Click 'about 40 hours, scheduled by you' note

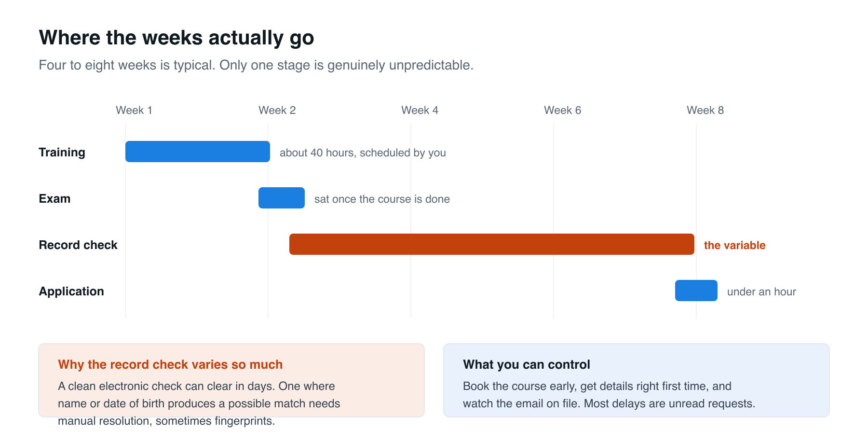(363, 153)
